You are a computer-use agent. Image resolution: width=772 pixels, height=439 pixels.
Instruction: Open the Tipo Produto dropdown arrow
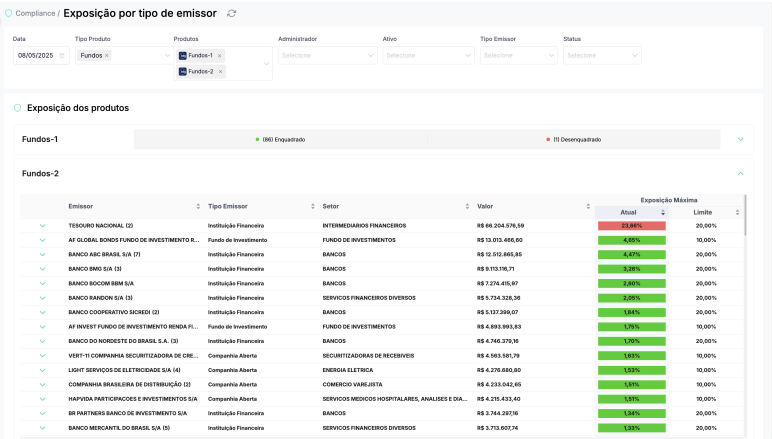pyautogui.click(x=167, y=56)
